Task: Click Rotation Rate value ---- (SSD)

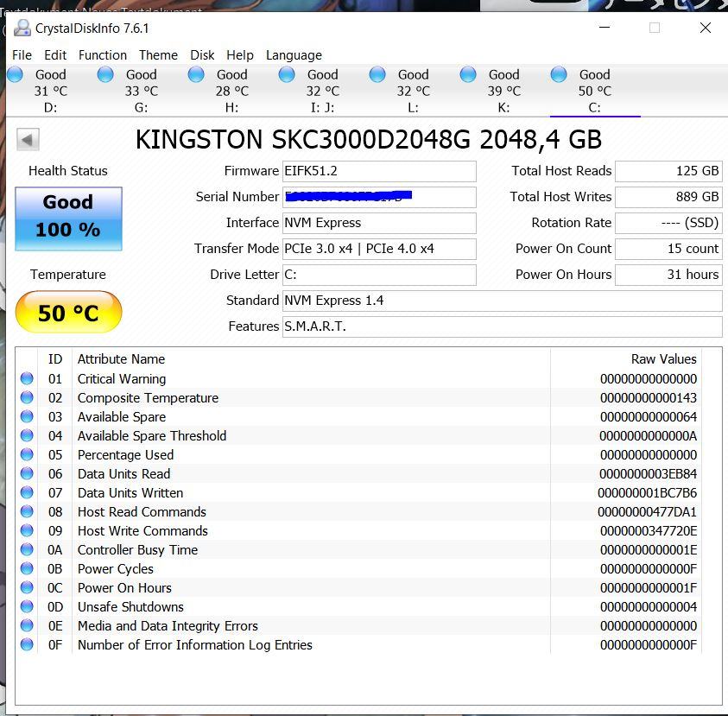Action: (x=668, y=224)
